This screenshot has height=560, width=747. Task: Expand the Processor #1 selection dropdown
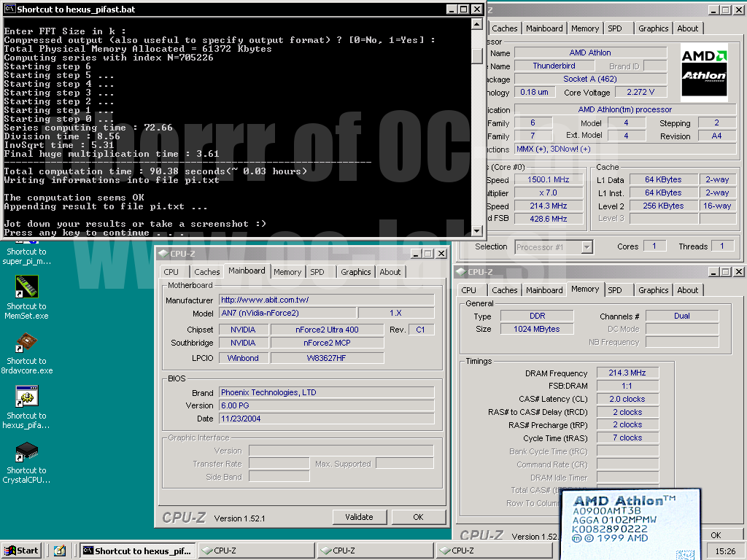tap(587, 247)
